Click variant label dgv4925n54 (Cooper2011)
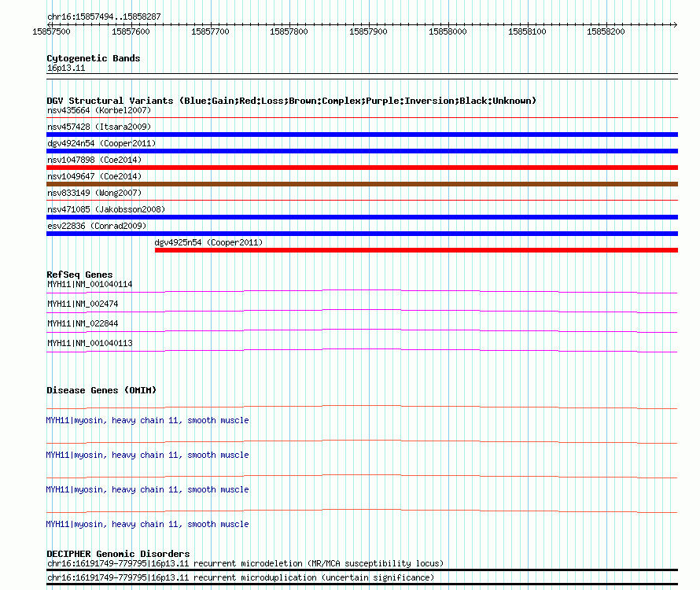The image size is (700, 590). [208, 242]
